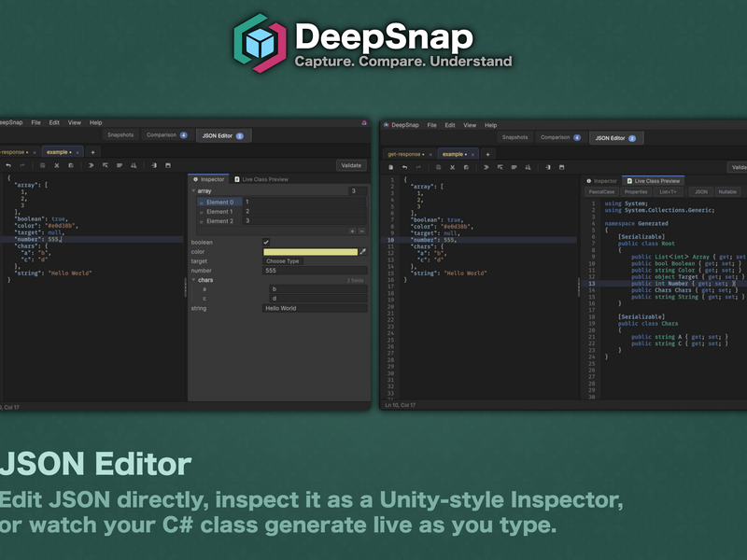Click the number field showing 555
Viewport: 747px width, 560px height.
(315, 271)
